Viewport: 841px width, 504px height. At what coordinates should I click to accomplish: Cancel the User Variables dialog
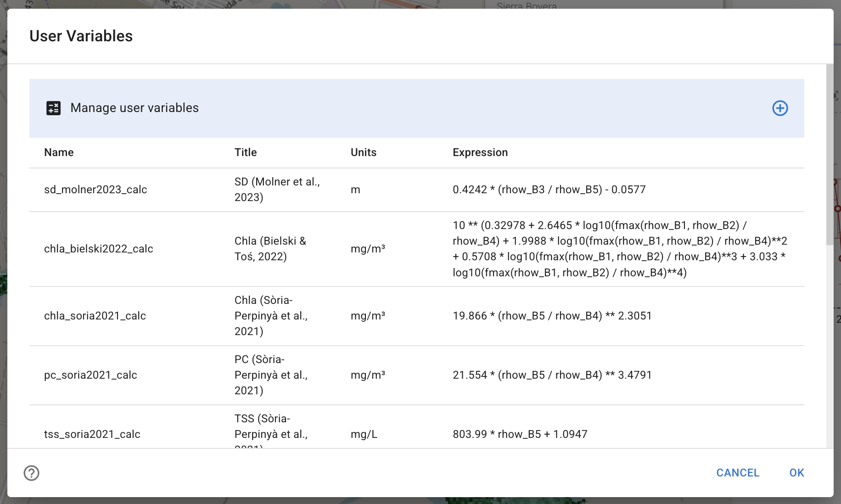click(x=738, y=473)
